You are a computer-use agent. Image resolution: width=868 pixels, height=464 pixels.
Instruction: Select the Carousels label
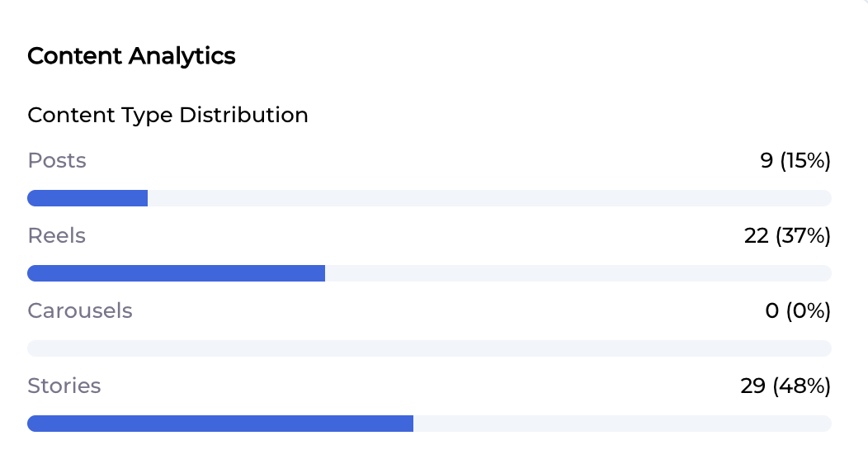click(80, 310)
